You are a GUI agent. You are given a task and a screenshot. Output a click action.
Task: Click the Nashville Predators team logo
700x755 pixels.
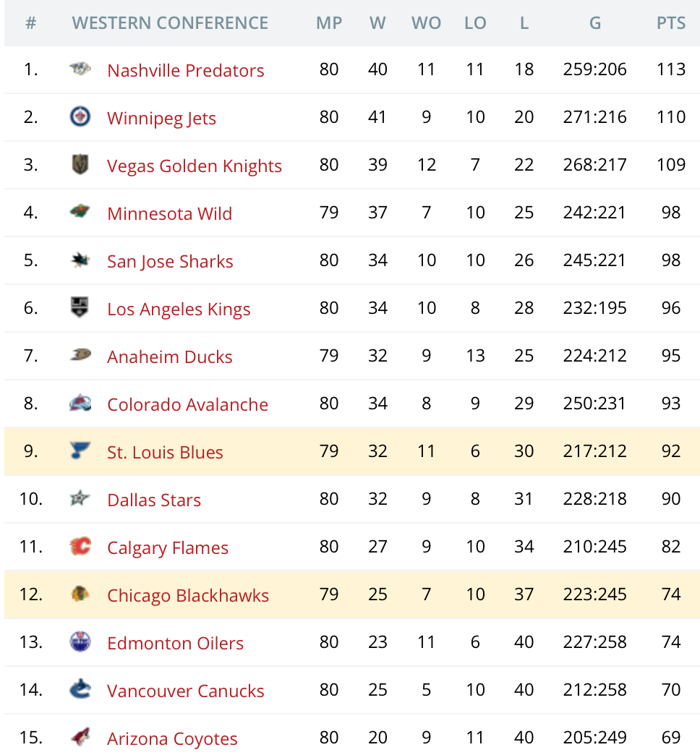[x=80, y=70]
